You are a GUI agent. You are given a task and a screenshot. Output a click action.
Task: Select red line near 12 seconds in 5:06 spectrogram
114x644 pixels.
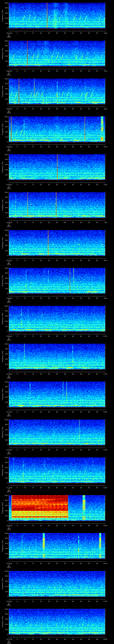click(x=28, y=205)
